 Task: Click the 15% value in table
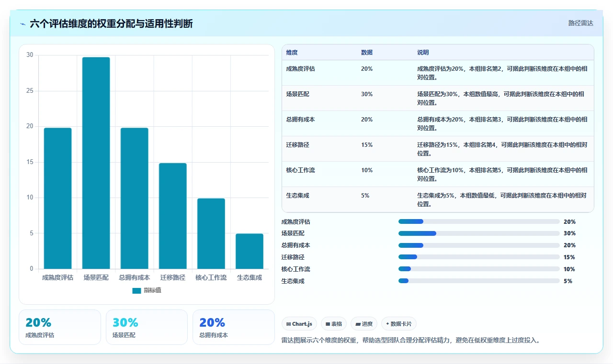[367, 145]
